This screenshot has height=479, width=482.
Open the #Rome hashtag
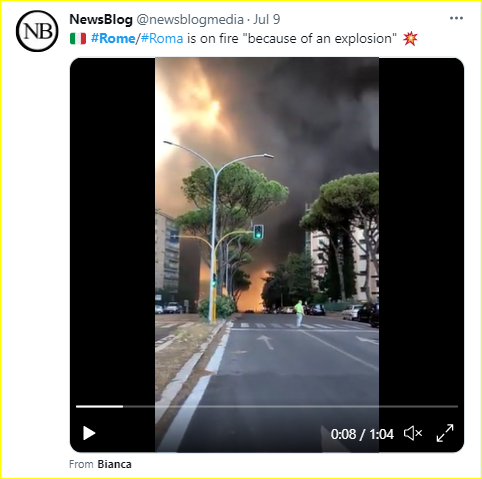point(113,39)
